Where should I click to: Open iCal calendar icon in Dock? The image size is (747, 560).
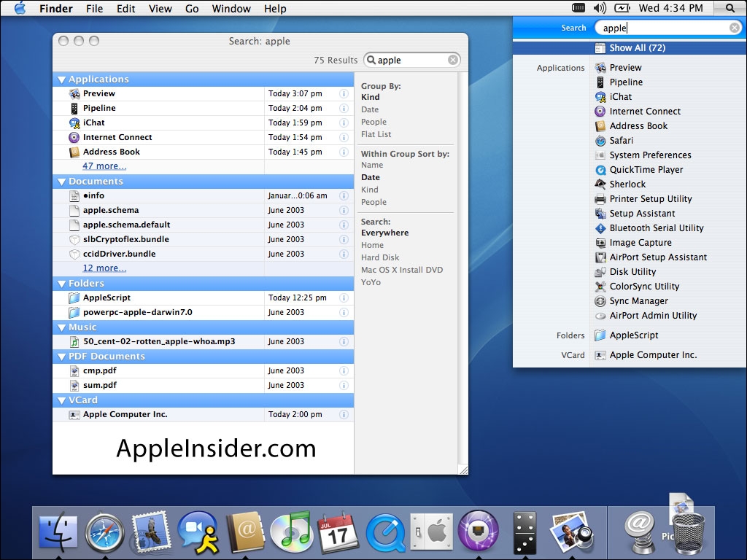pos(338,532)
